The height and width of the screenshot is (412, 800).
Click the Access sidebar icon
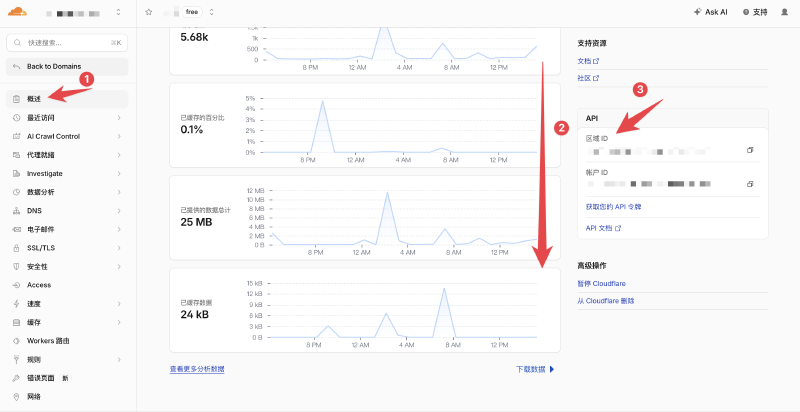point(16,285)
